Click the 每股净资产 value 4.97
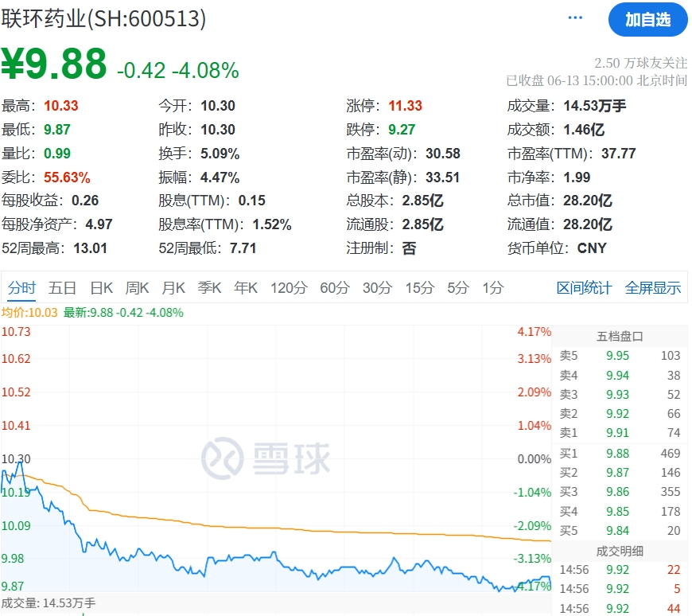692x616 pixels. (99, 224)
